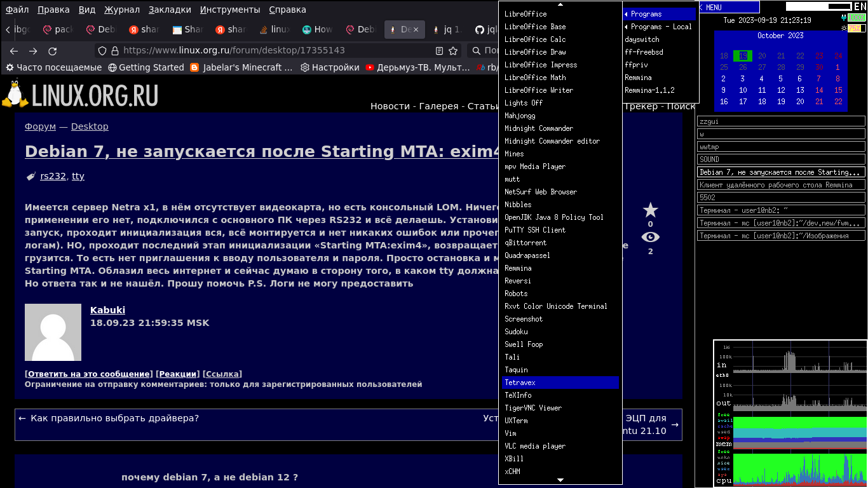
Task: Show site security padlock info
Action: (x=115, y=51)
